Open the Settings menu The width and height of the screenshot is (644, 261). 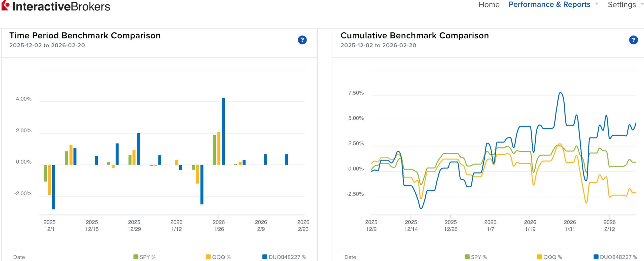[621, 4]
